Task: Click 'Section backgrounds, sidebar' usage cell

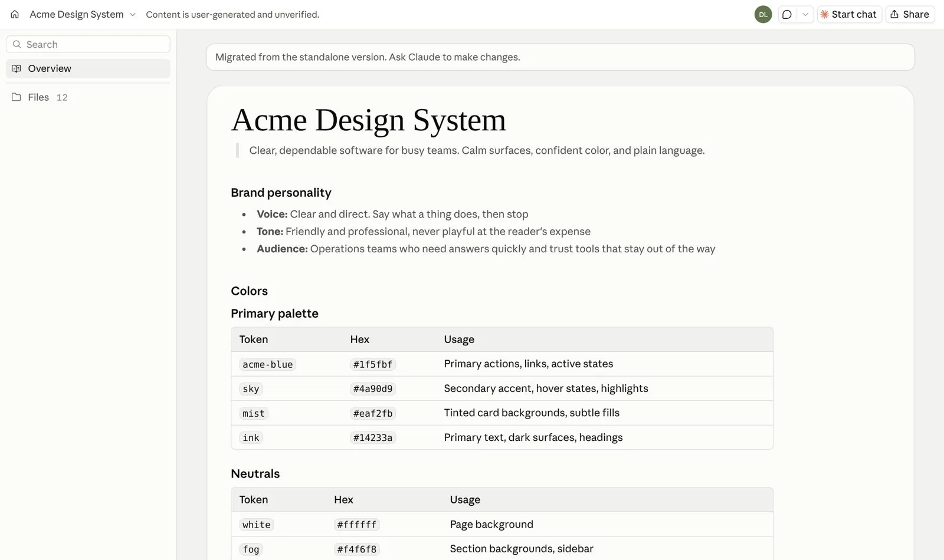Action: pyautogui.click(x=521, y=549)
